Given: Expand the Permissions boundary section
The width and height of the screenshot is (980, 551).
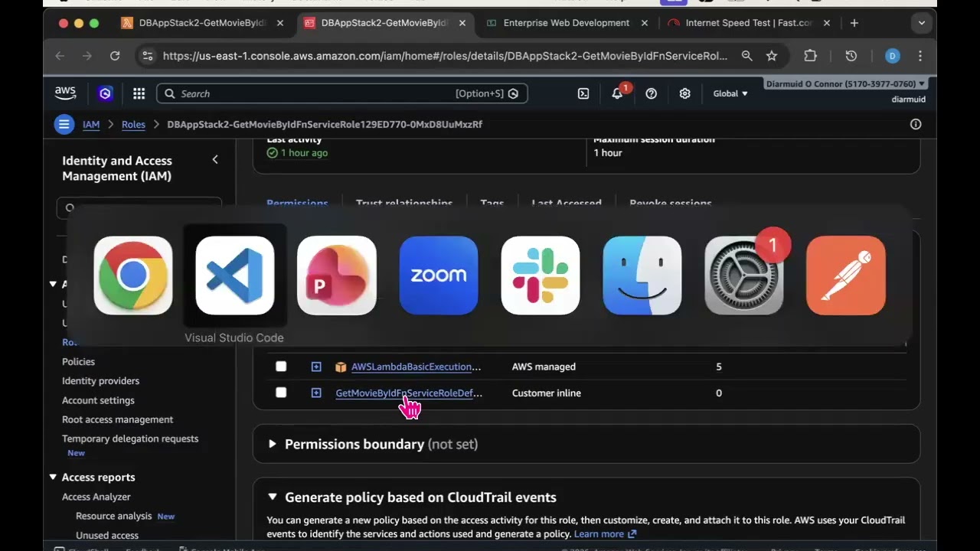Looking at the screenshot, I should point(272,444).
